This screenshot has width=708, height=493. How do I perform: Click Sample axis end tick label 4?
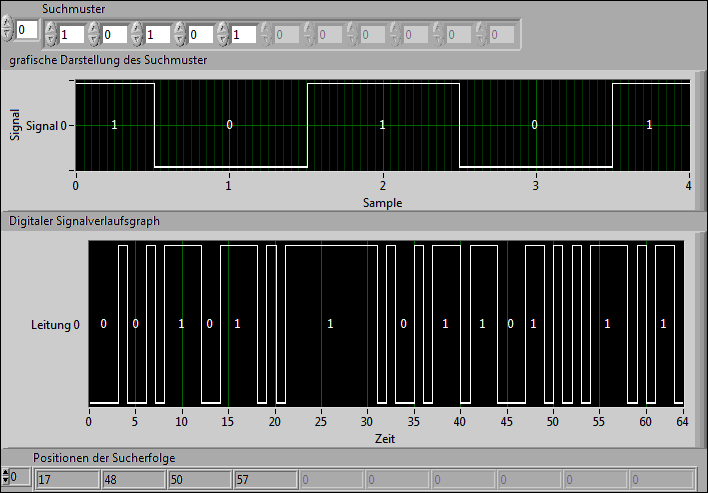click(x=688, y=186)
